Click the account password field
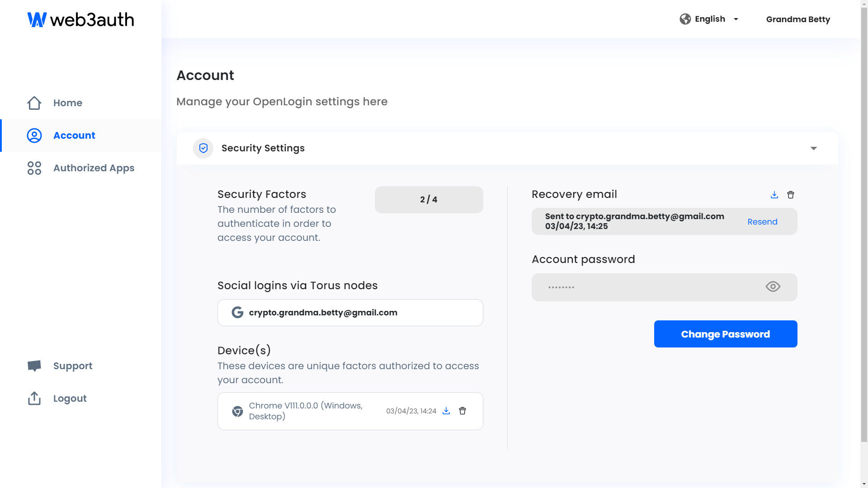 point(664,287)
